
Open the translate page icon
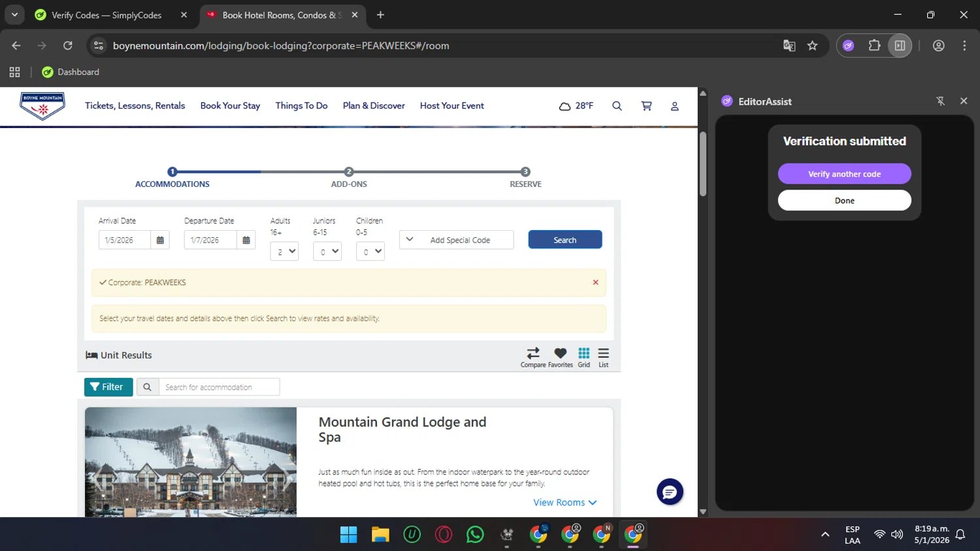[789, 46]
